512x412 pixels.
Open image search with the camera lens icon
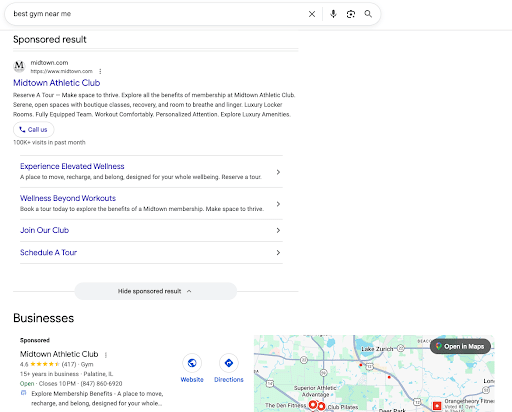point(351,14)
